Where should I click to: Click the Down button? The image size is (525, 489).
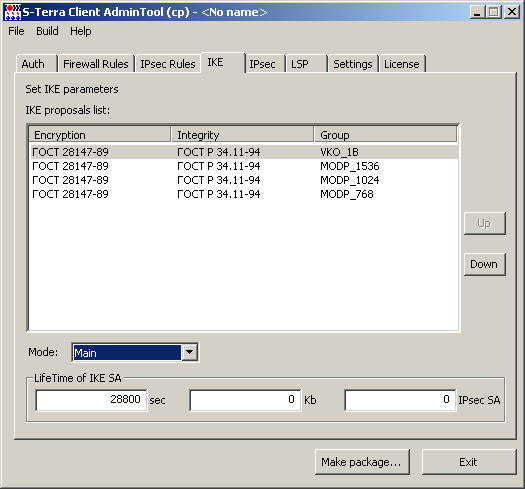[484, 264]
